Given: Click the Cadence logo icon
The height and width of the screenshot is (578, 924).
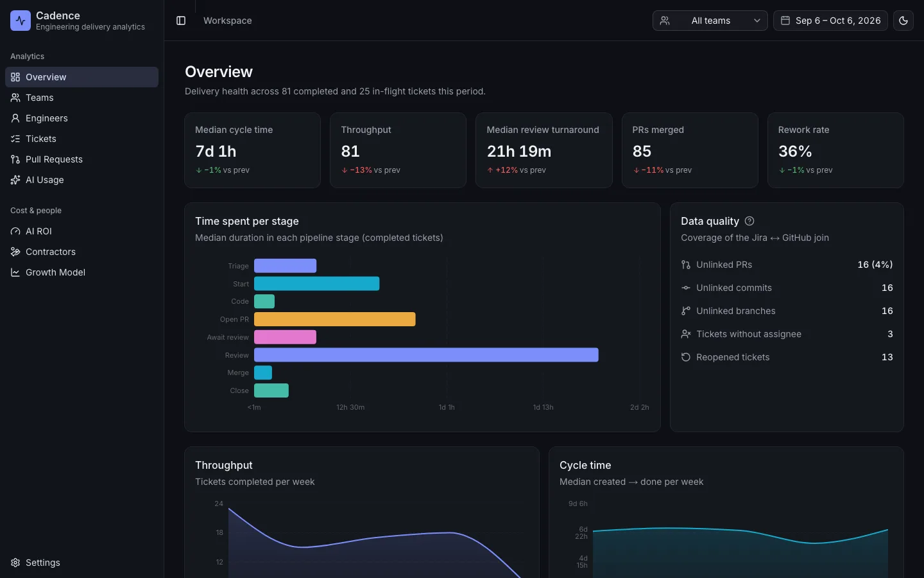Looking at the screenshot, I should [x=21, y=21].
